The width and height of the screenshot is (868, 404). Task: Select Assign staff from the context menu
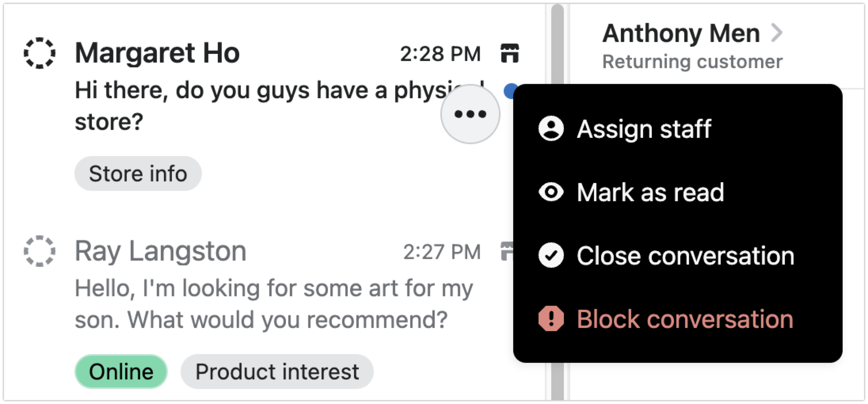(x=644, y=129)
